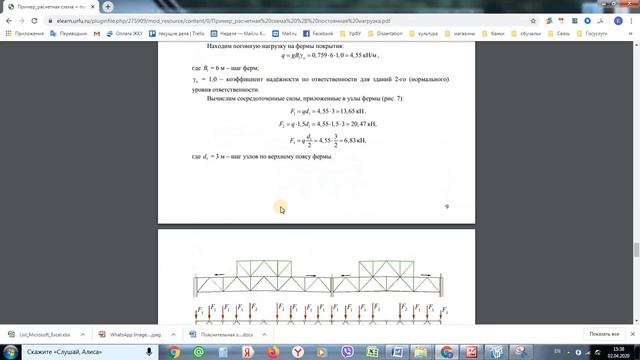Open Word from the taskbar
The height and width of the screenshot is (360, 640).
[x=397, y=352]
